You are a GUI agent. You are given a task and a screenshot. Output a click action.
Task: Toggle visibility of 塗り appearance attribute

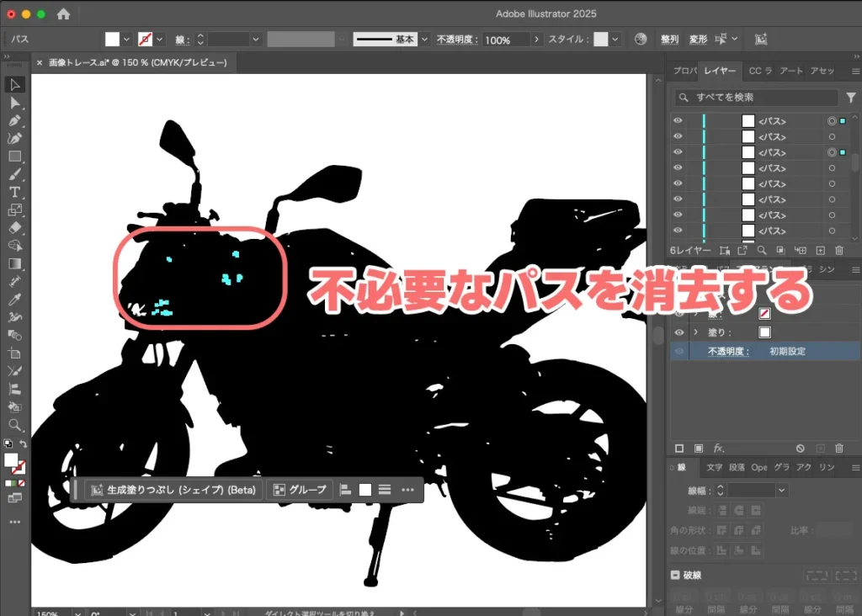[678, 332]
